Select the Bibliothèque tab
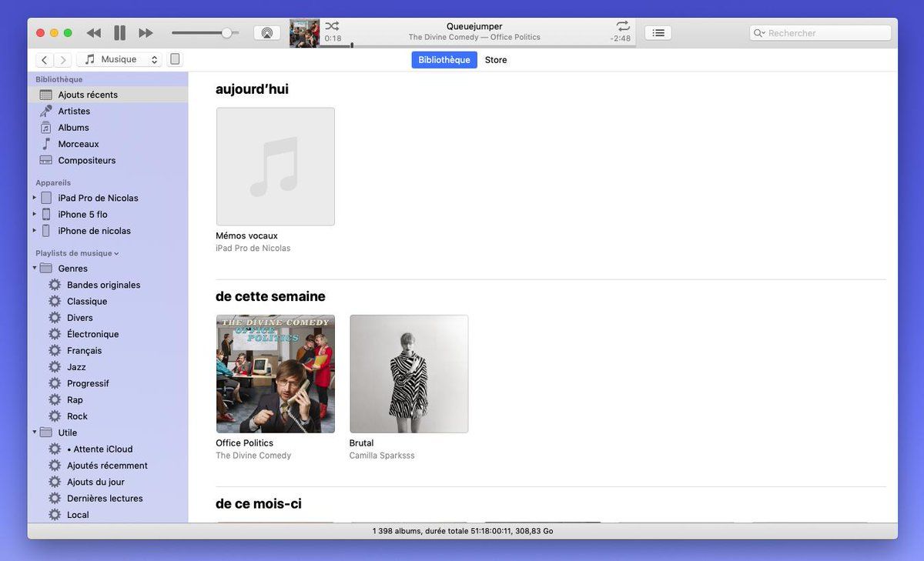The height and width of the screenshot is (561, 924). (x=444, y=60)
